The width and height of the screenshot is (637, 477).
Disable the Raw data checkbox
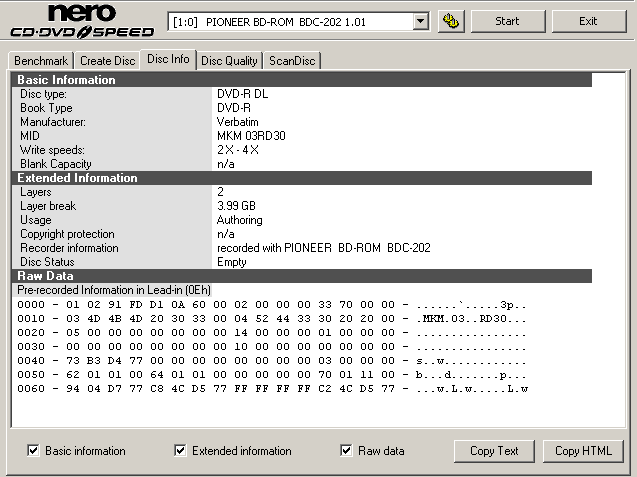347,451
